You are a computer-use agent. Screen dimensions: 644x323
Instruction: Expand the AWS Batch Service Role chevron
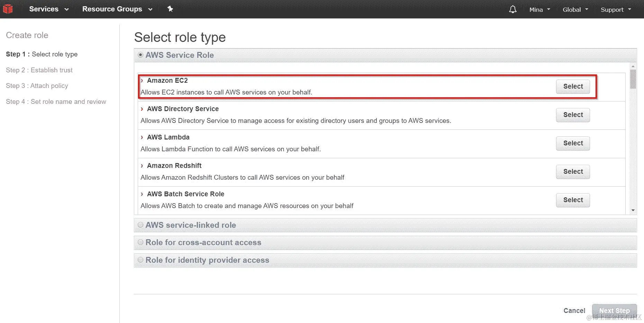click(142, 194)
